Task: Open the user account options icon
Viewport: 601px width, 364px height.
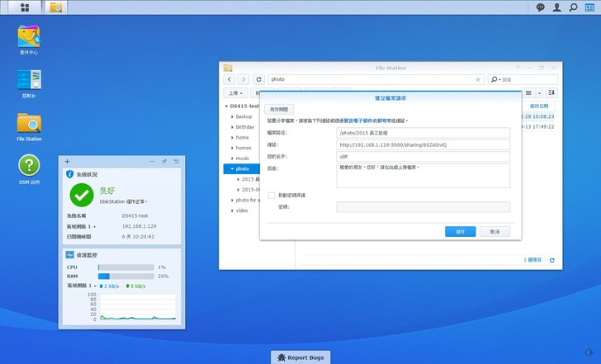Action: point(557,7)
